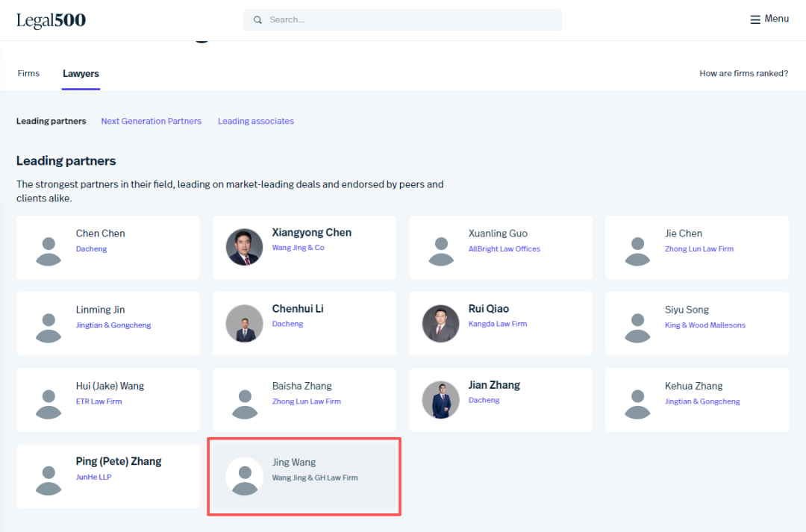Click the Rui Qiao name text
The height and width of the screenshot is (532, 806).
[488, 309]
